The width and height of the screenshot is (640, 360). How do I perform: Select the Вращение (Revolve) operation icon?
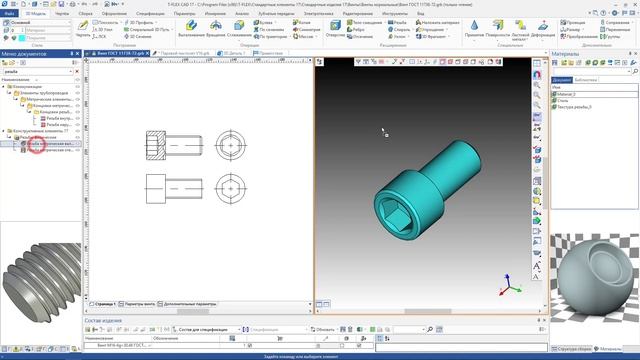(x=216, y=25)
